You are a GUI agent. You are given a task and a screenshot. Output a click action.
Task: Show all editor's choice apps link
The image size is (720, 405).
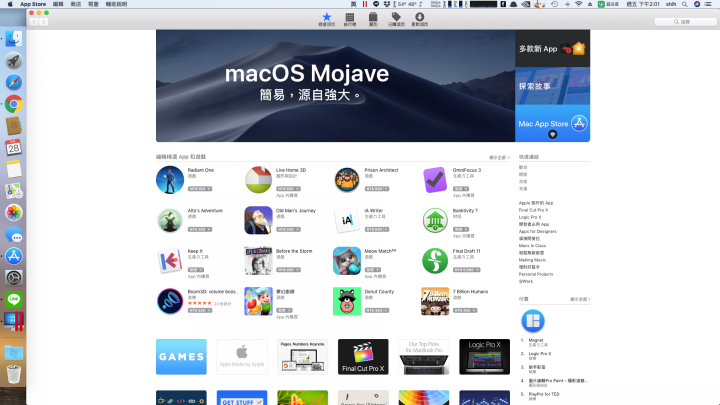pos(499,158)
